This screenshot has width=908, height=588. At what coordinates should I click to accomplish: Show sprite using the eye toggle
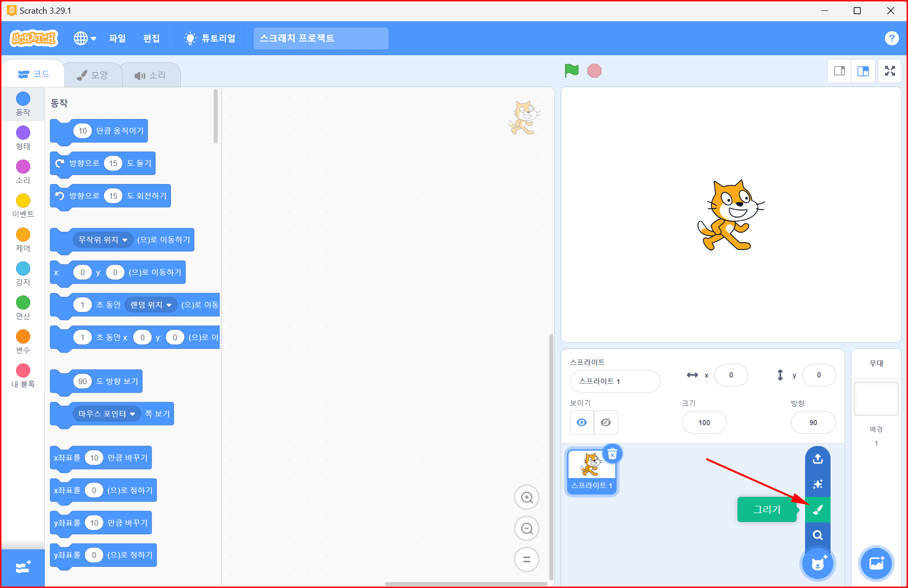[582, 422]
